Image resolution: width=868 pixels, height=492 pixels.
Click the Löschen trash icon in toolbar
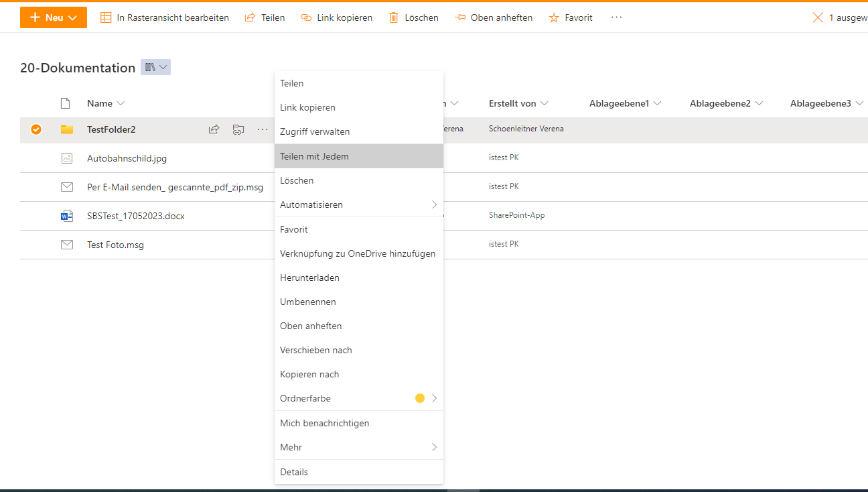[x=393, y=17]
